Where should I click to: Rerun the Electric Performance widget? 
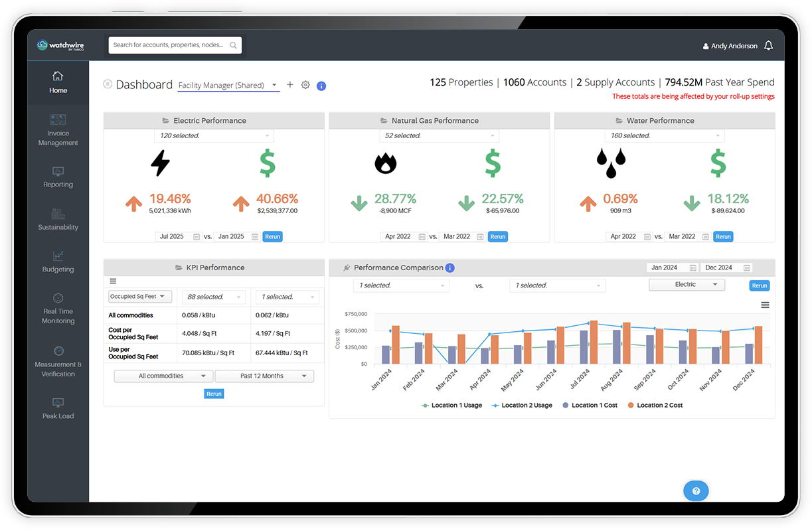[x=272, y=237]
